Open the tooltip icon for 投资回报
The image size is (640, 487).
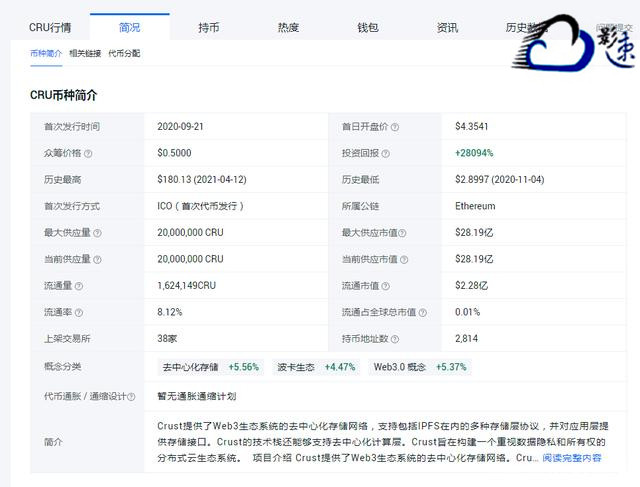pyautogui.click(x=385, y=154)
